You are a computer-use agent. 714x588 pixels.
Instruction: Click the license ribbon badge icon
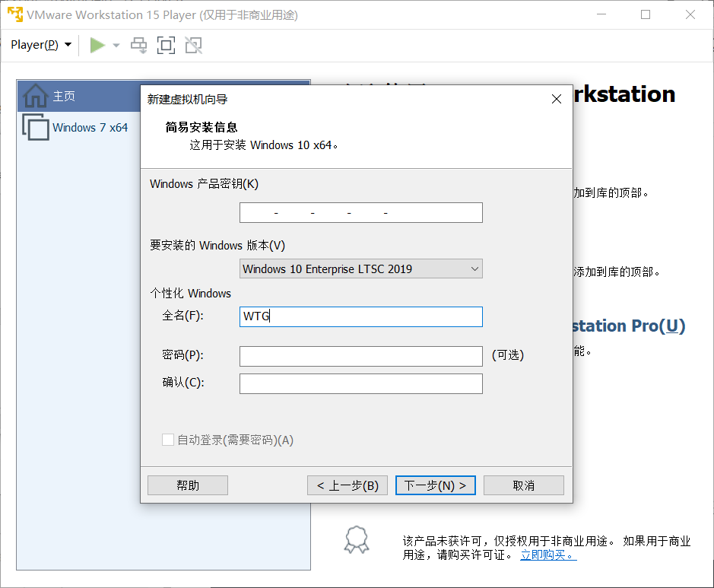coord(357,540)
